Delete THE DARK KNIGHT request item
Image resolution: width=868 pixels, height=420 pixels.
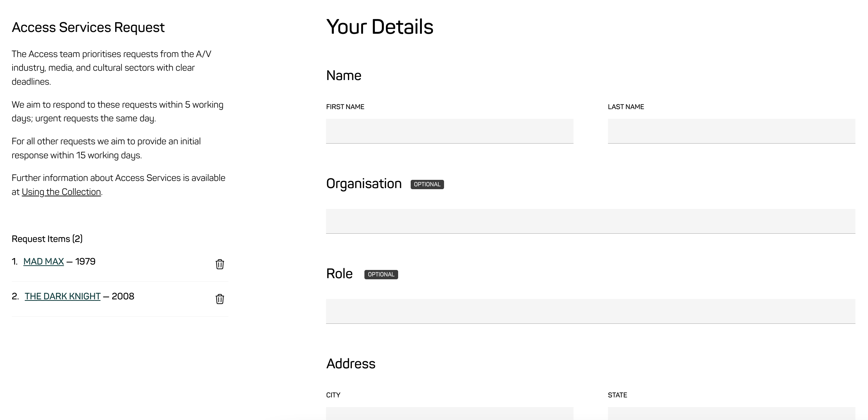pyautogui.click(x=220, y=299)
